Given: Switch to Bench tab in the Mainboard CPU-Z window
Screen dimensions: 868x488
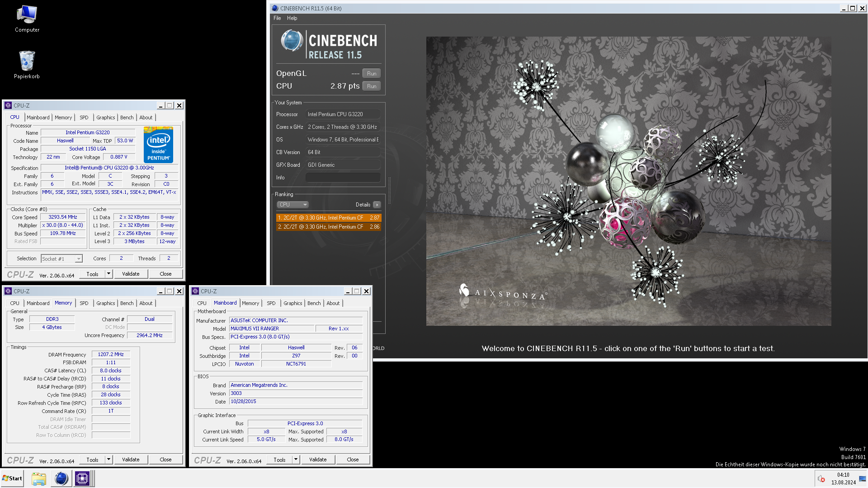Looking at the screenshot, I should click(314, 303).
